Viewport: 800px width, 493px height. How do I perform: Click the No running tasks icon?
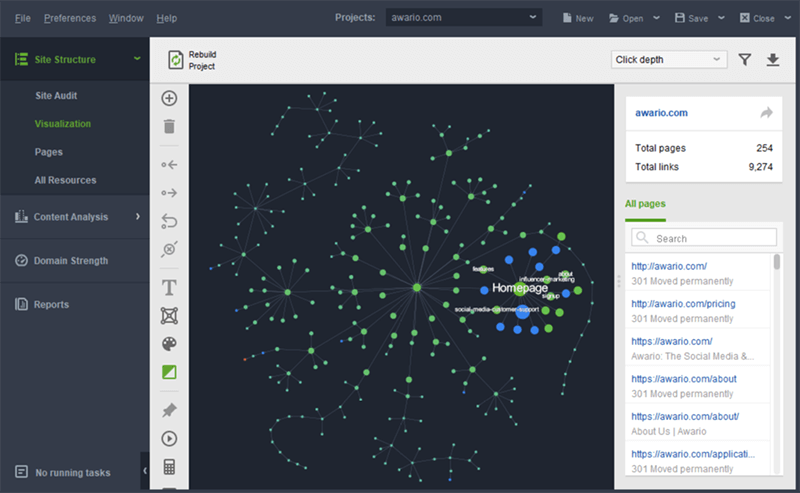(x=21, y=472)
